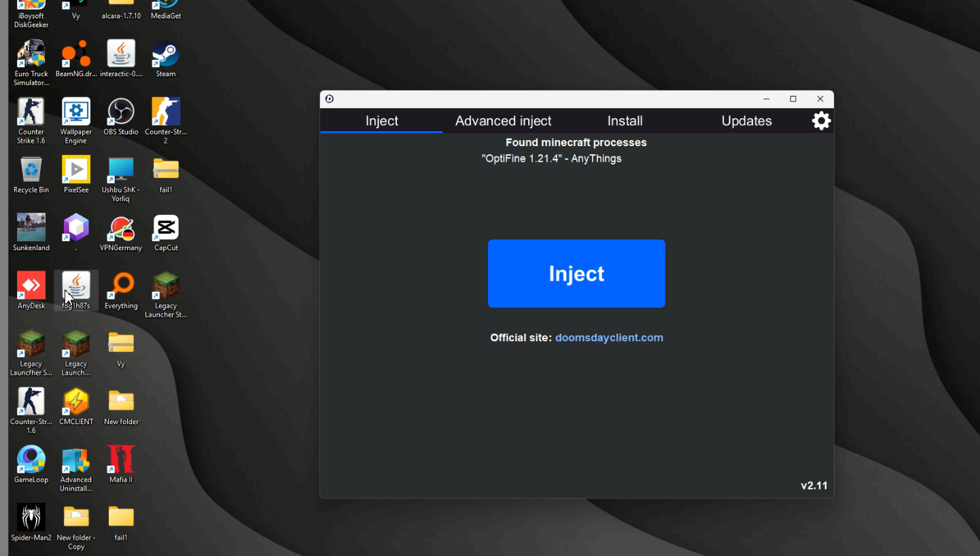Select the VPNGermany desktop shortcut
The height and width of the screenshot is (556, 980).
[x=121, y=232]
